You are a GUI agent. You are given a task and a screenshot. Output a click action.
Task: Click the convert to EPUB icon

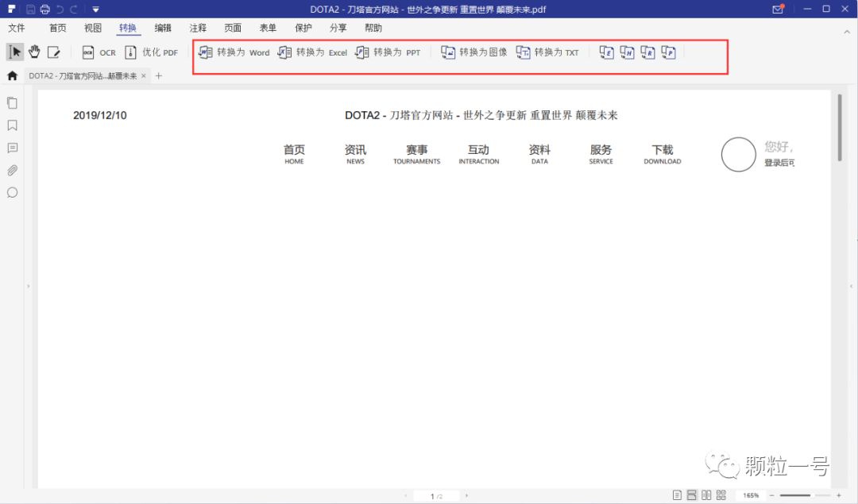point(606,52)
